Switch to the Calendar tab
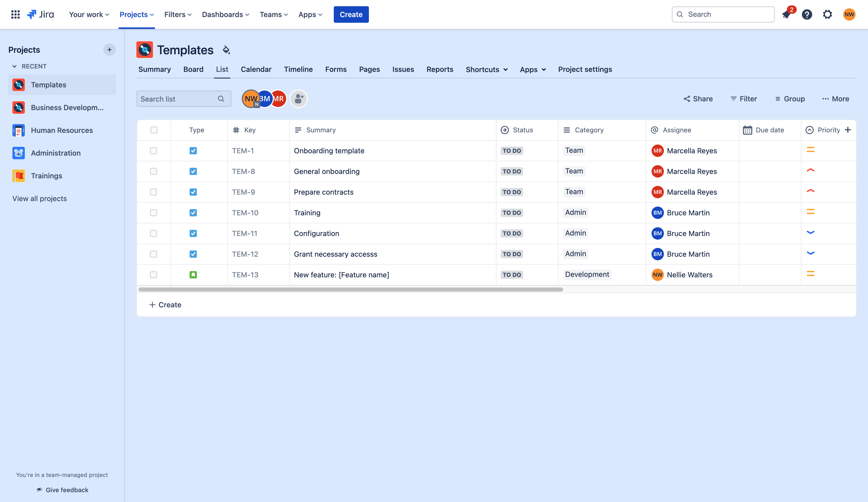 (x=256, y=69)
